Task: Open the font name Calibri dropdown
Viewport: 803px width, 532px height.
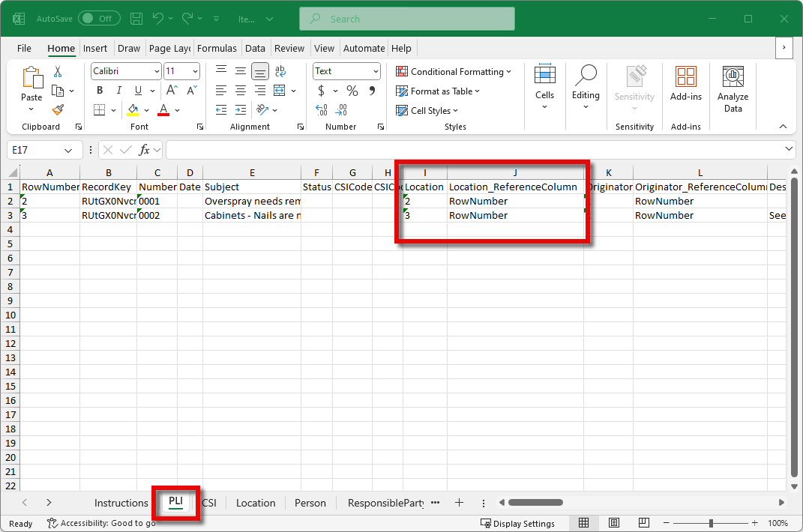Action: (x=157, y=71)
